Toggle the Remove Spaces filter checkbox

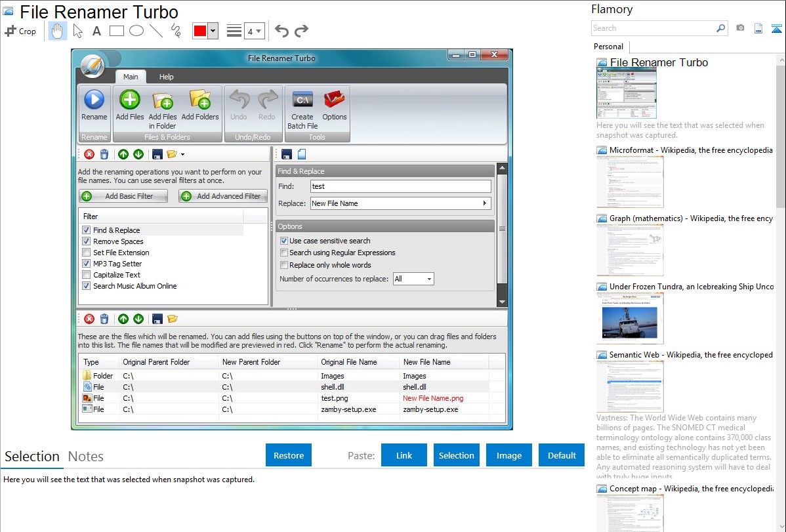(x=86, y=241)
